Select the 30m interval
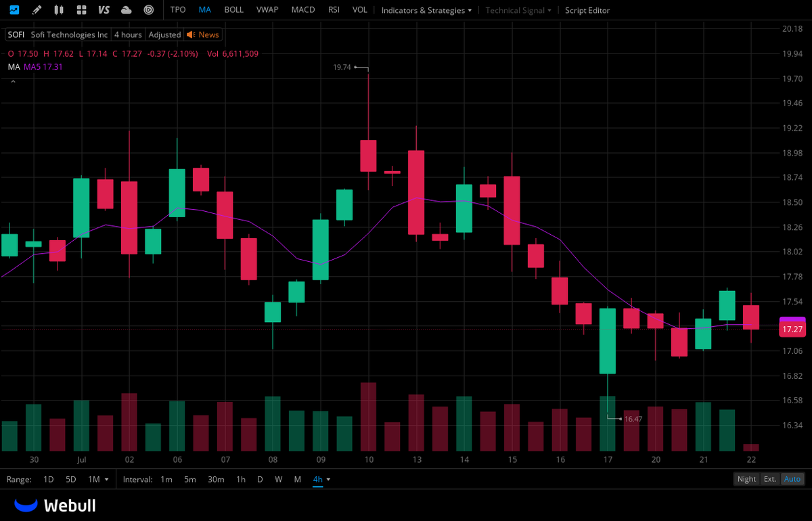Image resolution: width=812 pixels, height=521 pixels. point(216,479)
